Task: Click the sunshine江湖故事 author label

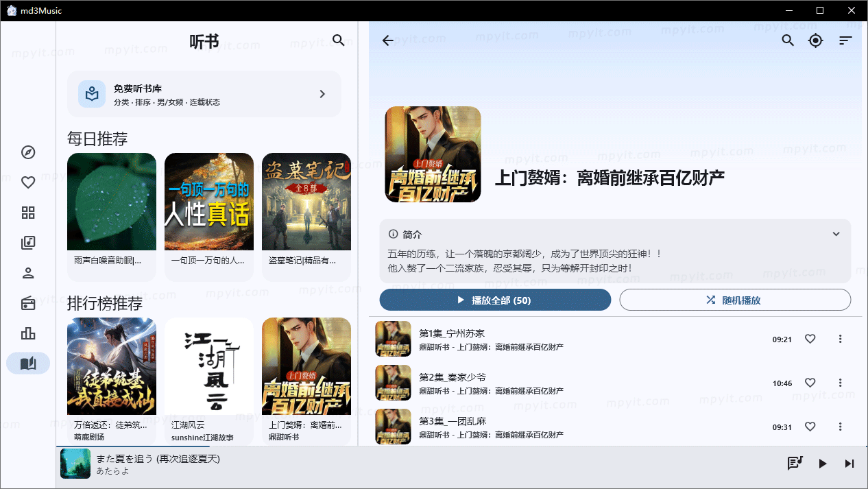Action: click(202, 437)
